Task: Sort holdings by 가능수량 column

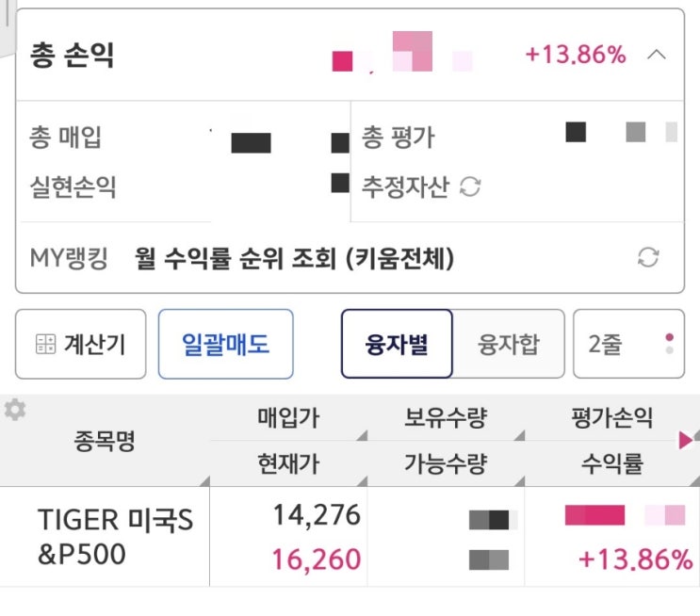Action: coord(446,463)
